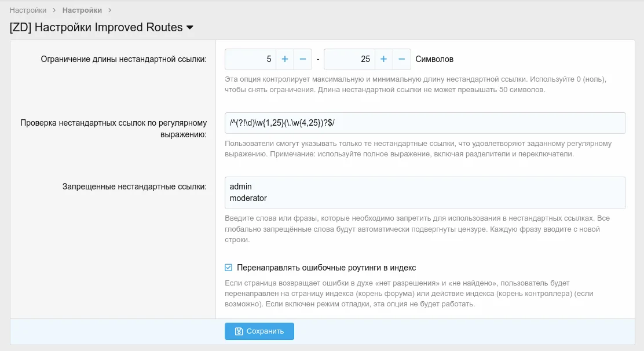Click the admin line in forbidden links textarea
This screenshot has width=644, height=351.
tap(241, 187)
